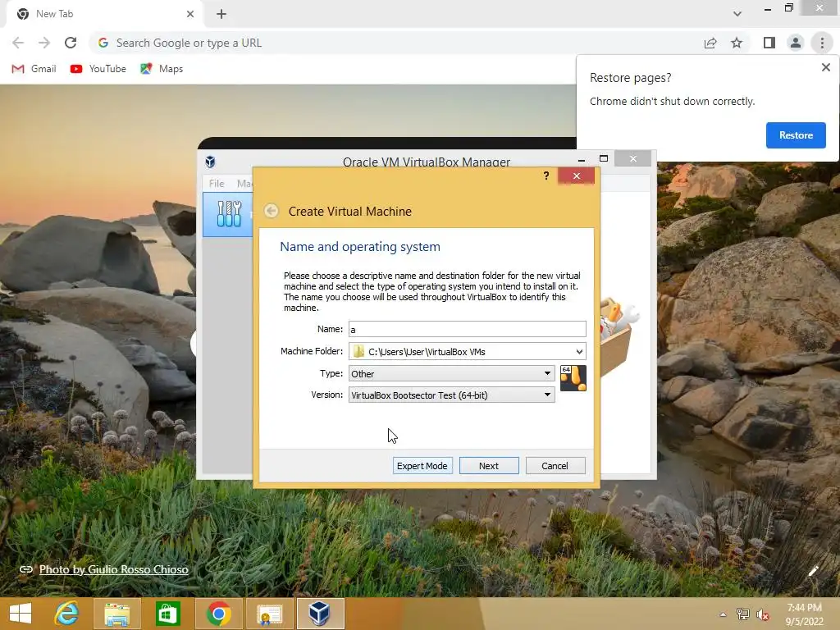Open the certificate app in taskbar
840x630 pixels.
(269, 614)
